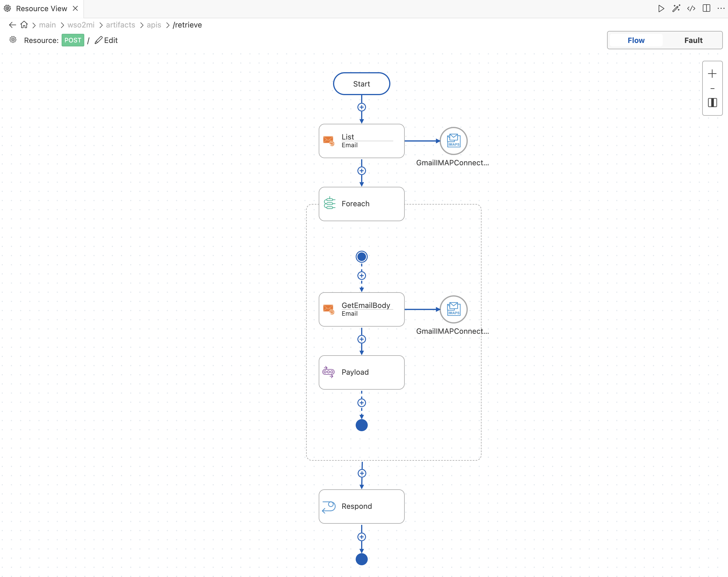Click the GetEmailBody envelope icon
728x577 pixels.
click(x=328, y=309)
